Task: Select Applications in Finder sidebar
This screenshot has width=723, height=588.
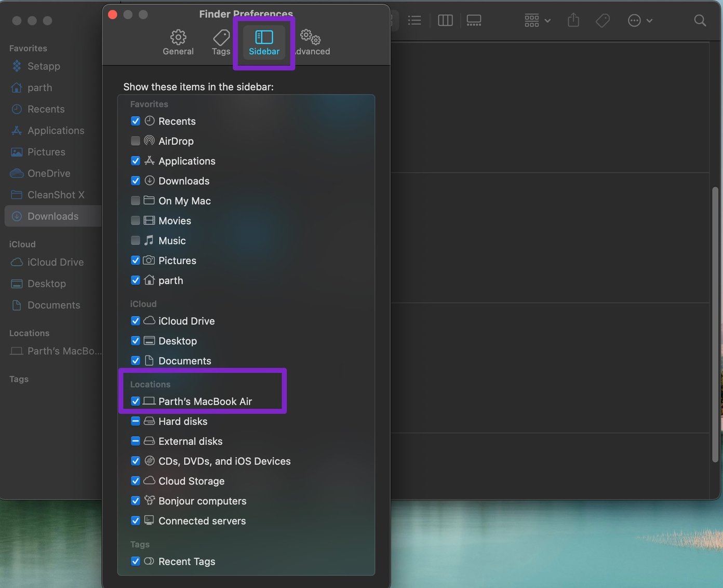Action: (x=52, y=130)
